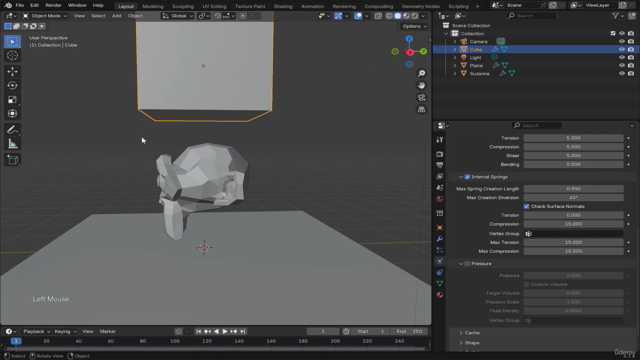640x360 pixels.
Task: Expand the Camera tree item
Action: 455,42
